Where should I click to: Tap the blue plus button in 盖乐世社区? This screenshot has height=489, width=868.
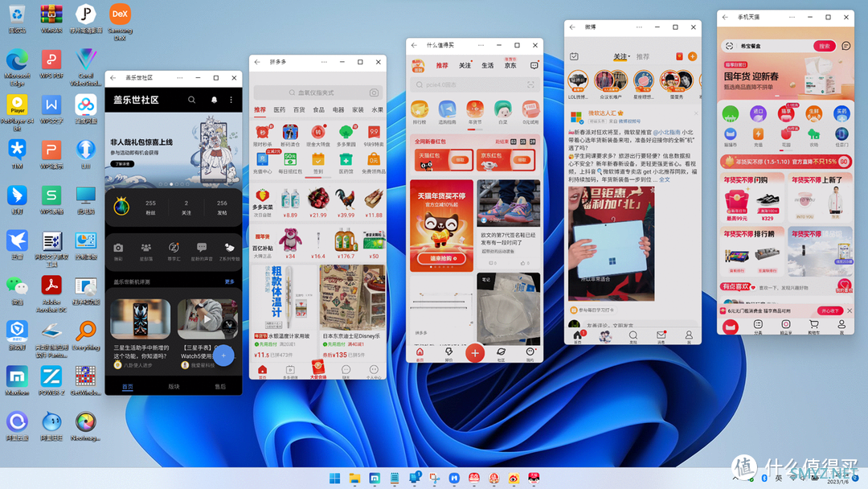point(223,355)
